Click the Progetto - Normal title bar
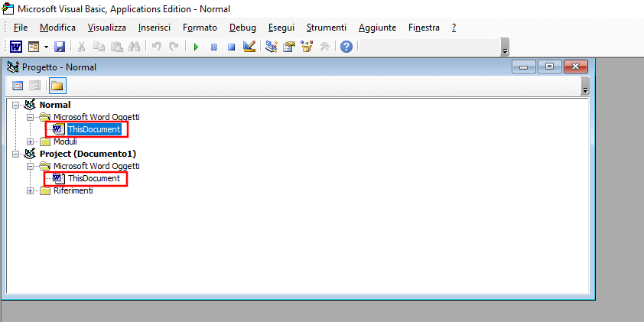The height and width of the screenshot is (322, 644). tap(298, 67)
